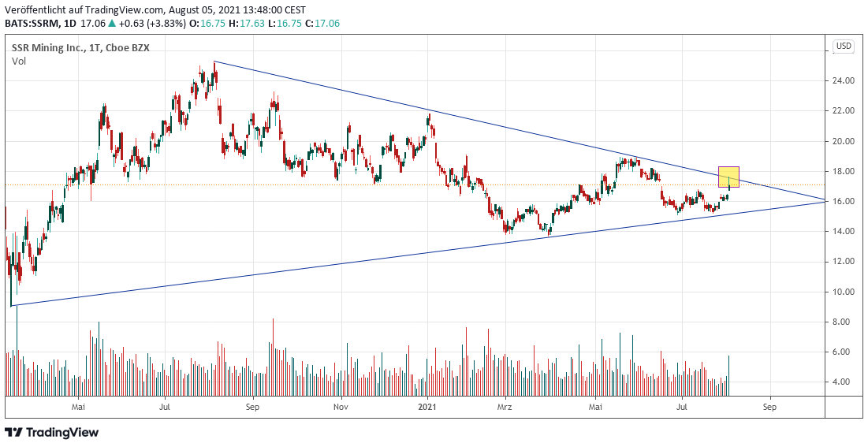This screenshot has height=447, width=868.
Task: Click the 10.00 price axis label
Action: [x=844, y=292]
